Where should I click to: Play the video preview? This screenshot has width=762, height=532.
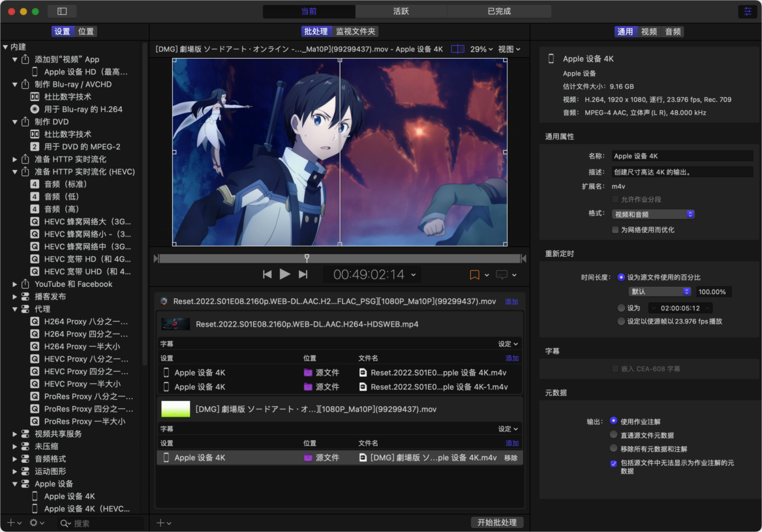coord(285,274)
